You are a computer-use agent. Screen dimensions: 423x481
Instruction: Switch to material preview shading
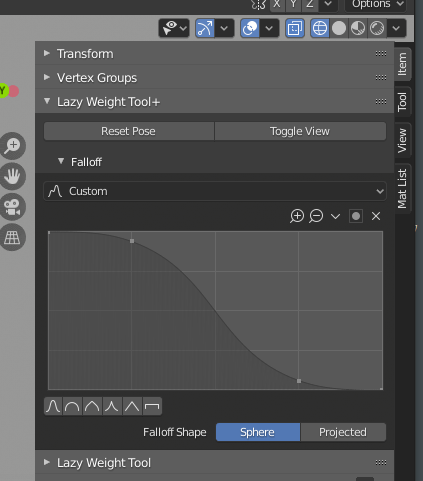(x=358, y=28)
